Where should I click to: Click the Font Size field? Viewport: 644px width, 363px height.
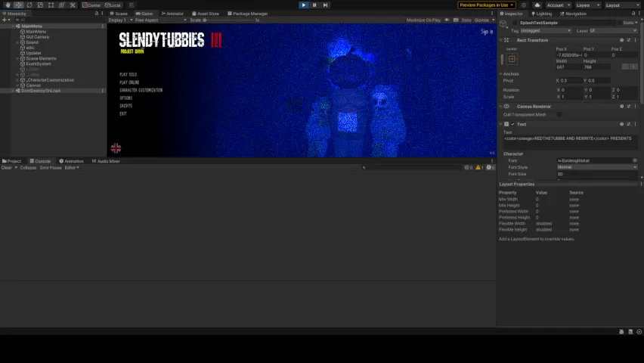tap(597, 174)
